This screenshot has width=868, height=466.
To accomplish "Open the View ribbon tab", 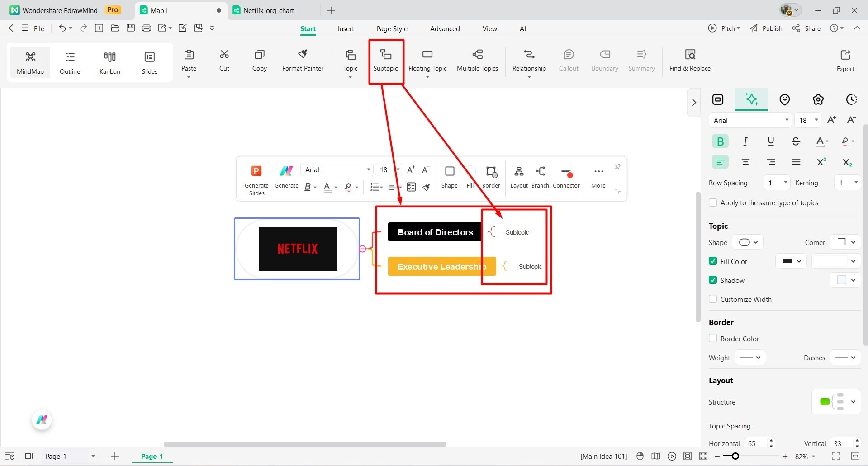I will pos(489,28).
